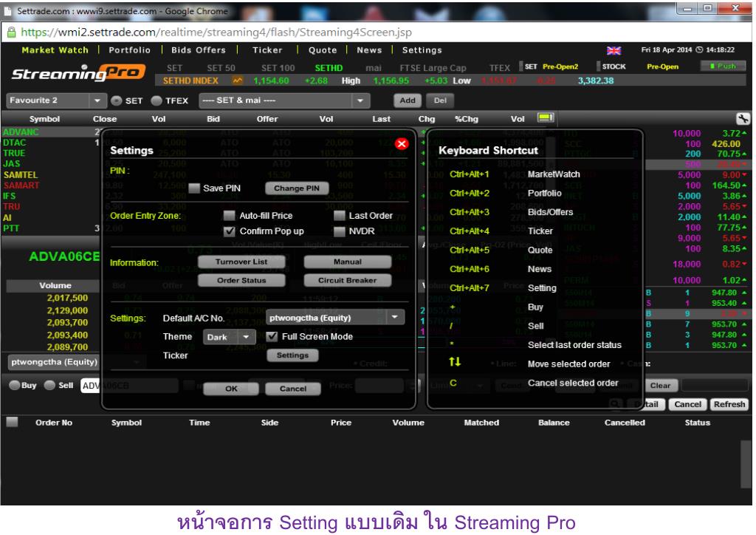
Task: Open Quote menu
Action: 323,50
